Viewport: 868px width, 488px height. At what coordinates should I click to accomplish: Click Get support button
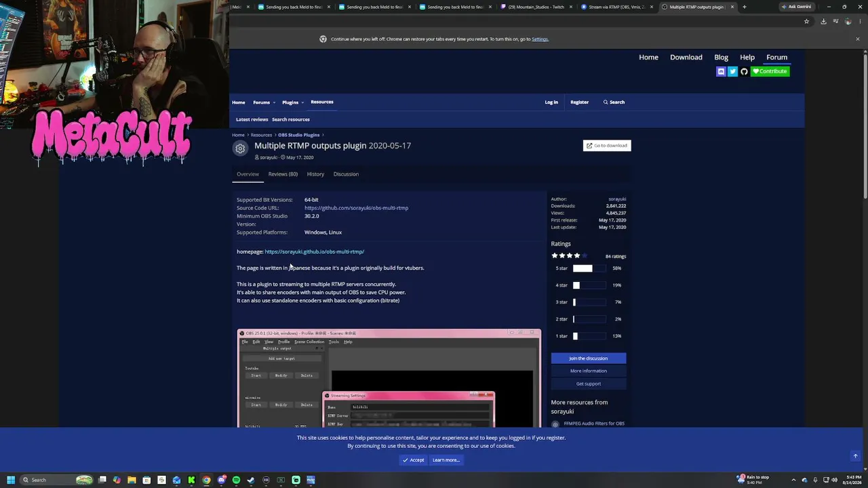(589, 384)
